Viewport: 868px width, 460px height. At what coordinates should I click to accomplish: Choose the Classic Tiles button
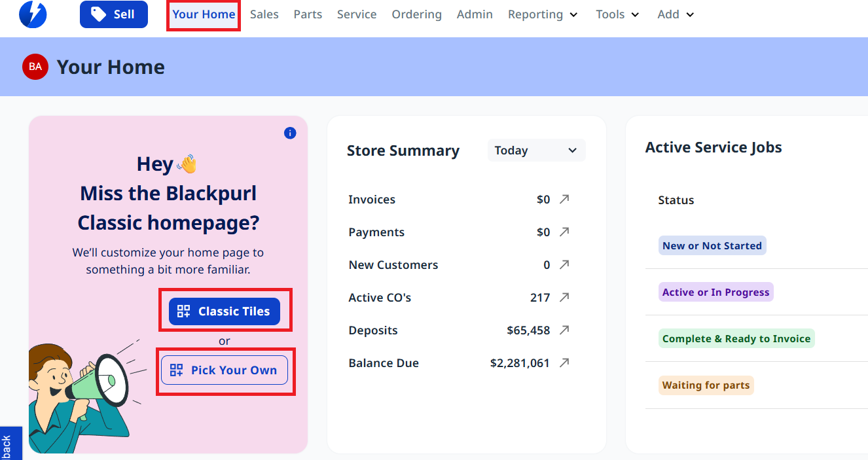pyautogui.click(x=225, y=311)
